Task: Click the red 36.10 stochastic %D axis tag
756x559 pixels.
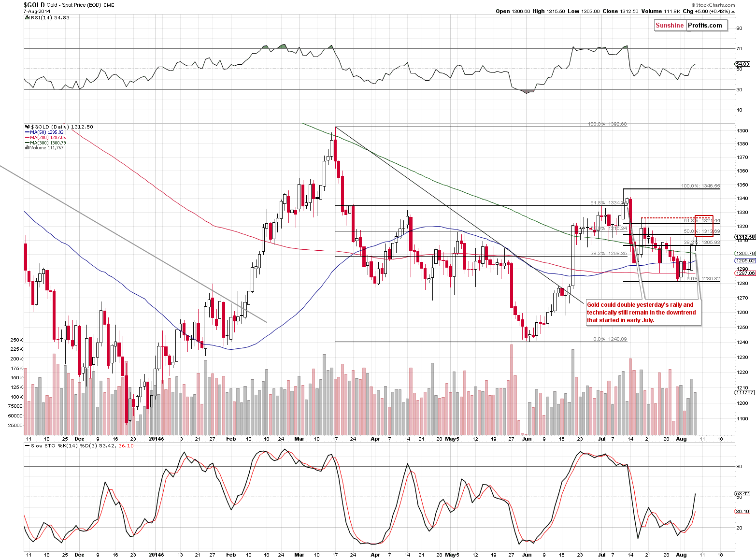Action: coord(742,511)
